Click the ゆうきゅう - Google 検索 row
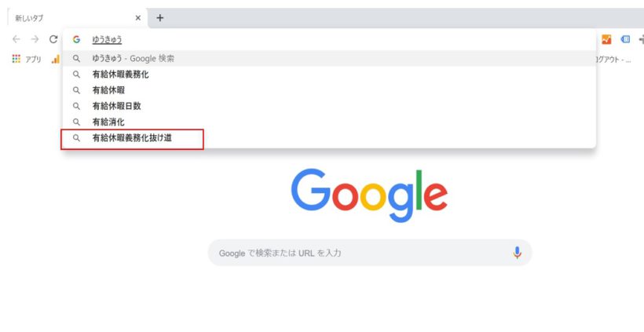 (x=329, y=59)
